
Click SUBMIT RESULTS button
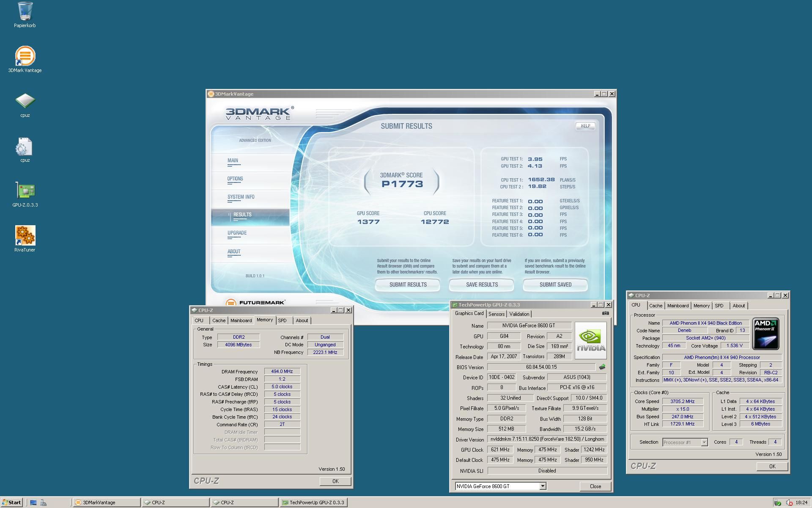pyautogui.click(x=408, y=285)
